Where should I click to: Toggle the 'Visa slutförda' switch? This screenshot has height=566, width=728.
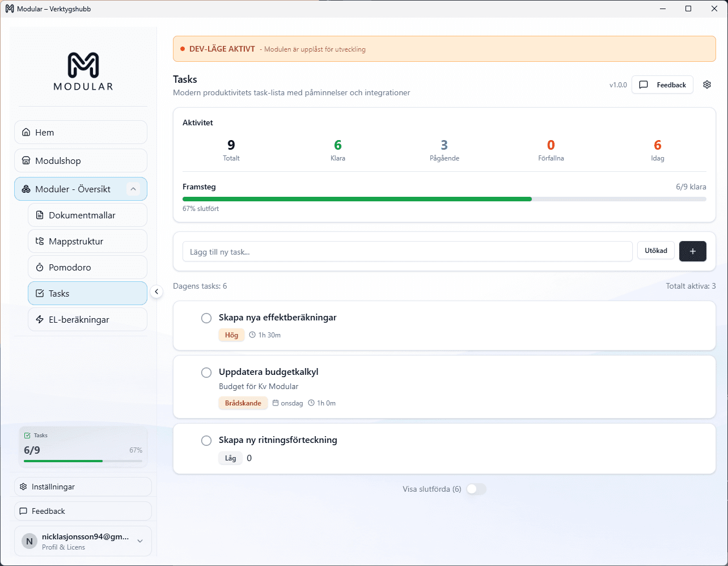pyautogui.click(x=476, y=489)
